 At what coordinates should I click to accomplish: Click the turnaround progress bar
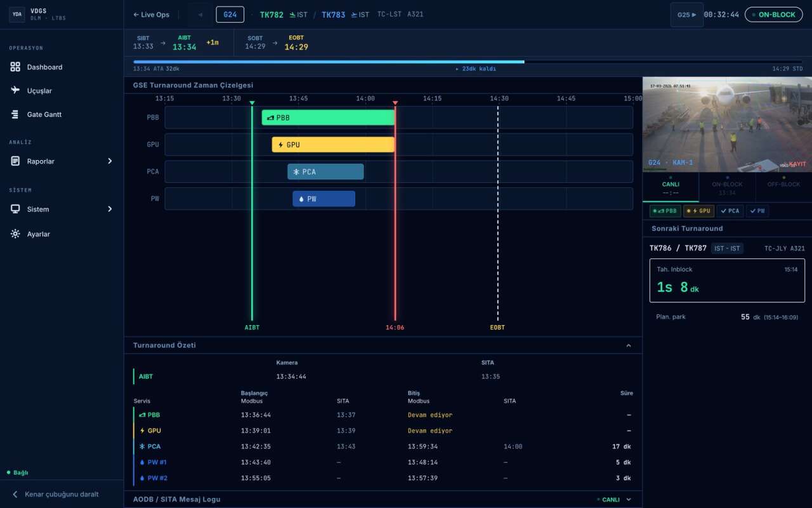pos(468,62)
